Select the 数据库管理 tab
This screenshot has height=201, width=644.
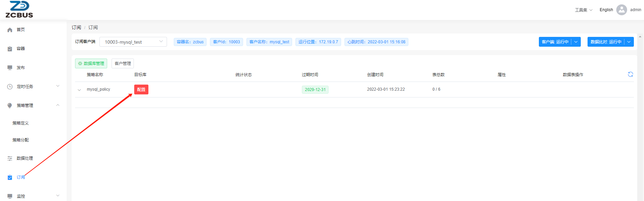click(91, 64)
